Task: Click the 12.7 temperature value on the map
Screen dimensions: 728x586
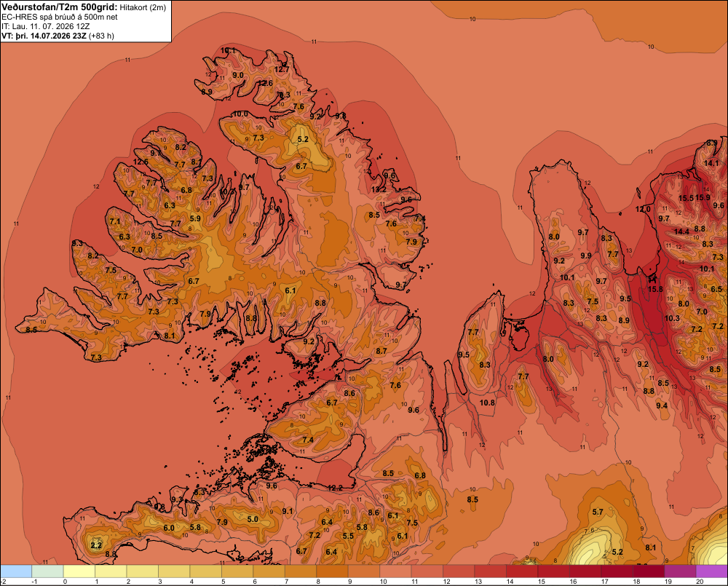Action: click(x=282, y=70)
